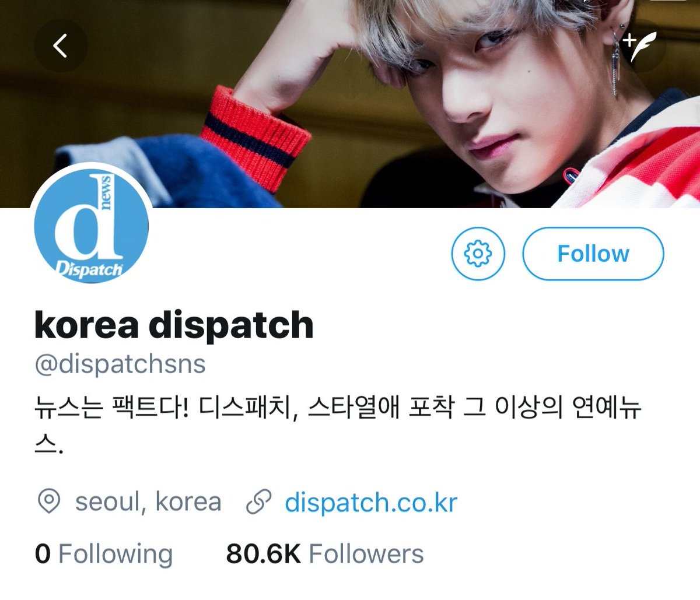Tap the 0 following count number
700x600 pixels.
coord(43,553)
